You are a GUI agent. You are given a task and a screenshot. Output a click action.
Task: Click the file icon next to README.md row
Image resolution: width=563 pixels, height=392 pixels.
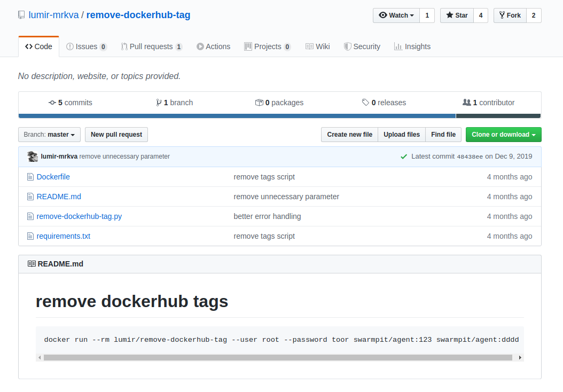[x=30, y=197]
